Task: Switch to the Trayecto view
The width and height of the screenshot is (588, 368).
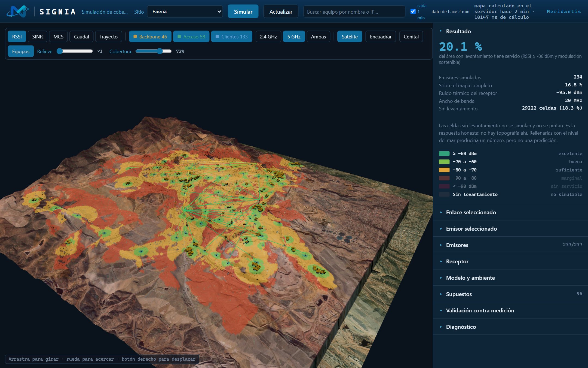Action: [108, 37]
